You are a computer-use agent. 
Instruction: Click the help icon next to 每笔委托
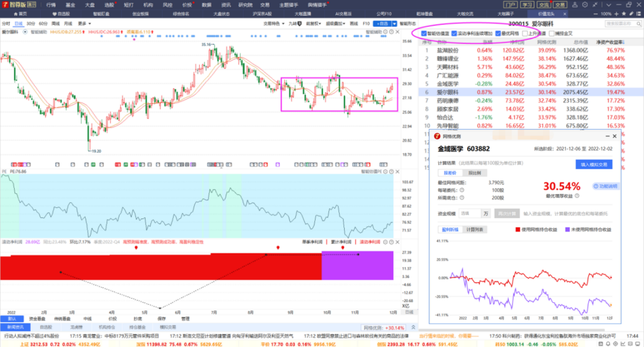point(462,190)
